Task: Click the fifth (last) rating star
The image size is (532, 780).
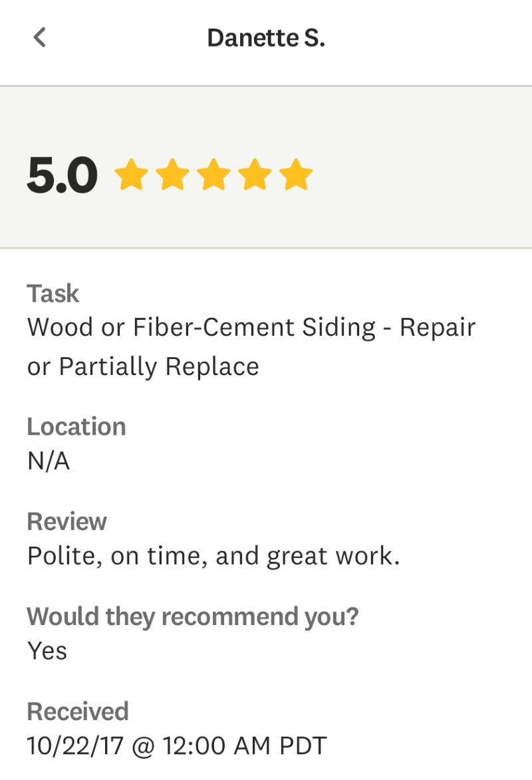Action: [x=296, y=175]
